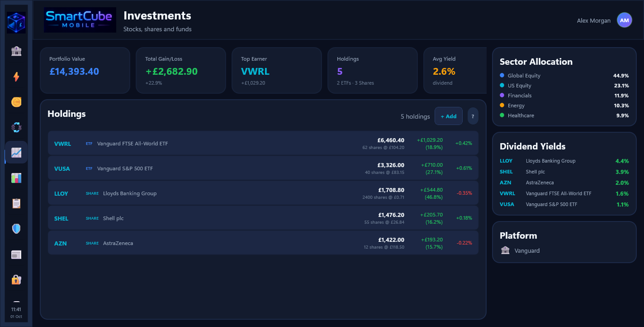This screenshot has height=327, width=644.
Task: Open the clipboard sidebar icon
Action: click(x=16, y=203)
